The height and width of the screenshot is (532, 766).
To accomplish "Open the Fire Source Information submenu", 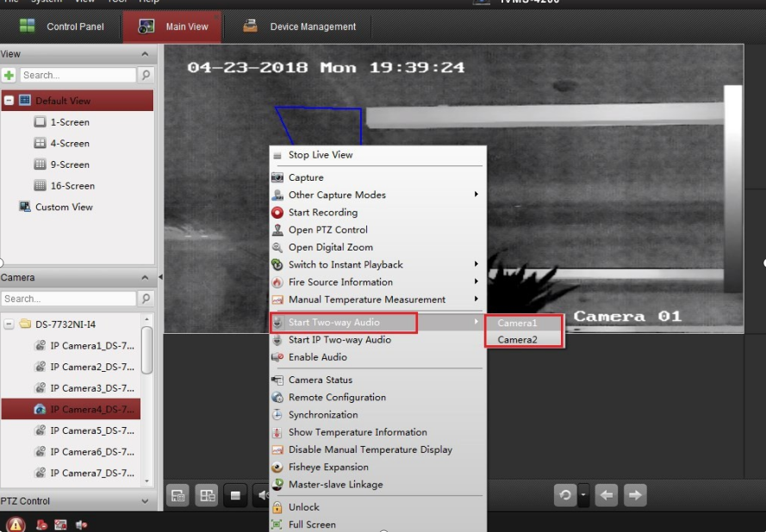I will pos(377,282).
